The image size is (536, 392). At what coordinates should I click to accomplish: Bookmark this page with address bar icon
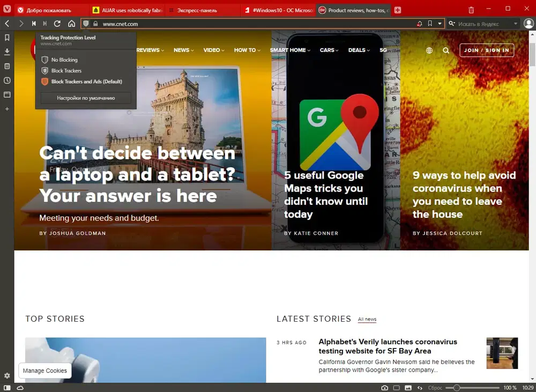tap(430, 24)
